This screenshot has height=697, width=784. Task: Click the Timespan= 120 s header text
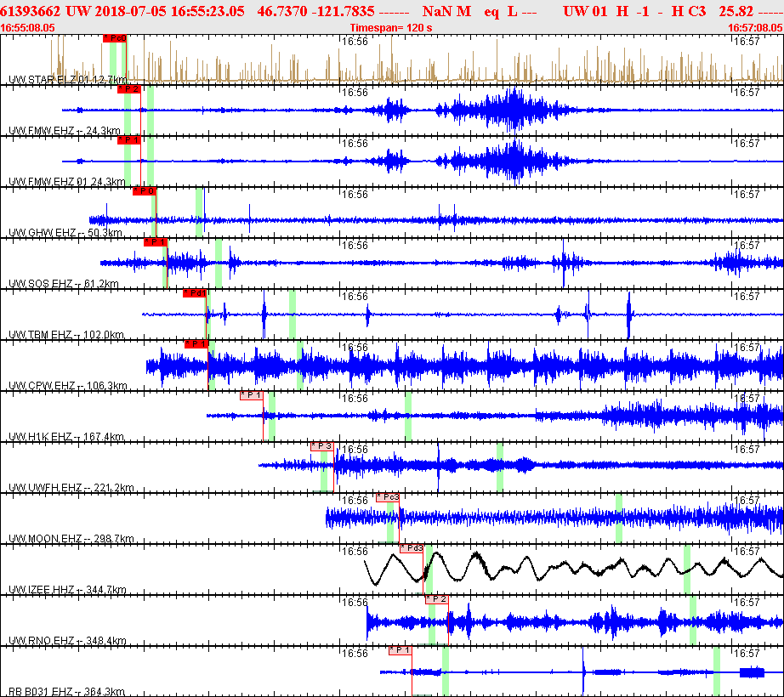click(391, 28)
